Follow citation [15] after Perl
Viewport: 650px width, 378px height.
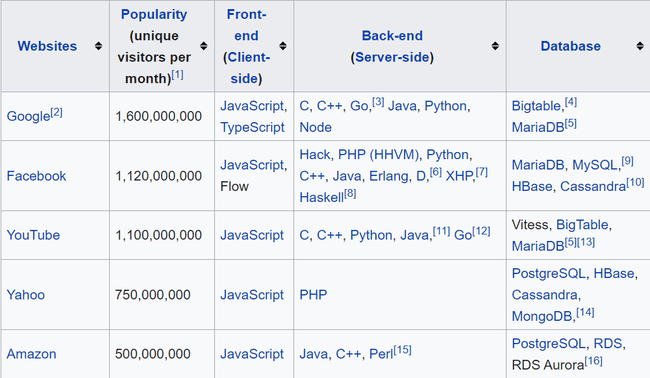403,350
